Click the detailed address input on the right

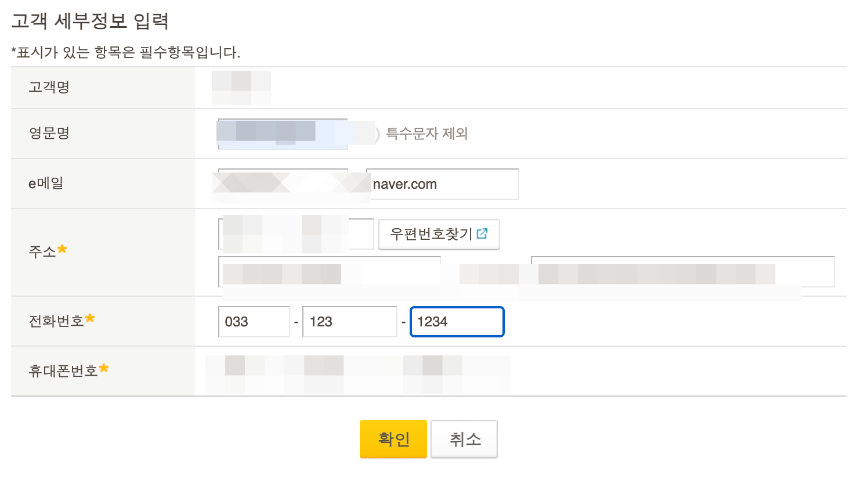tap(682, 271)
